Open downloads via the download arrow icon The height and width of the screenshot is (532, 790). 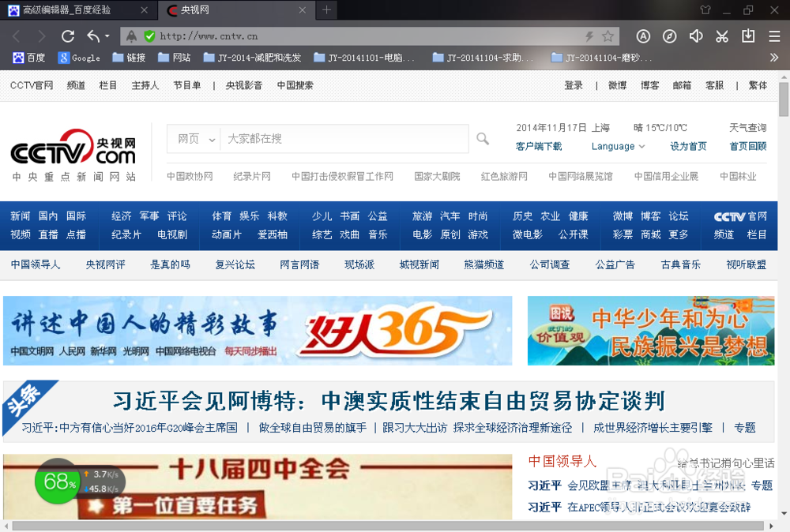click(748, 36)
